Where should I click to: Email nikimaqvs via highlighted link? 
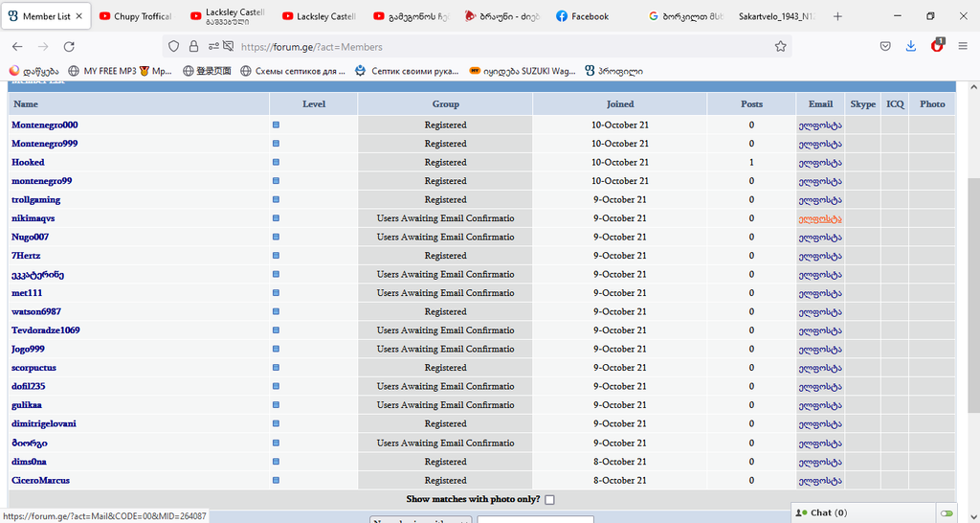(819, 219)
